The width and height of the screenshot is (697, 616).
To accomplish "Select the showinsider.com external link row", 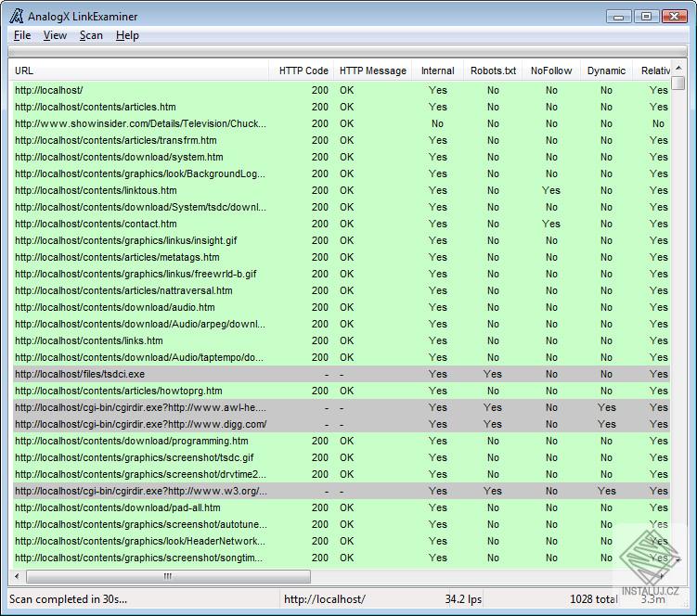I will coord(341,123).
